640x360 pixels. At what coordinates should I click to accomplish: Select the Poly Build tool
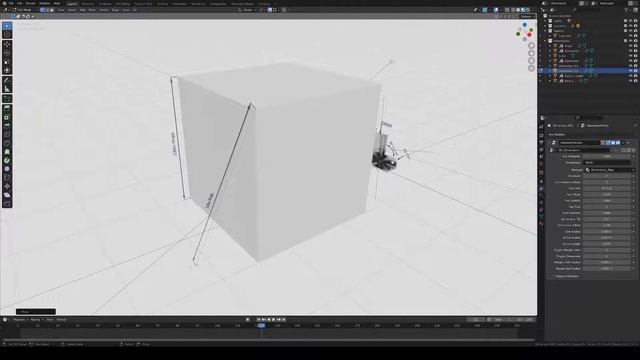(7, 152)
